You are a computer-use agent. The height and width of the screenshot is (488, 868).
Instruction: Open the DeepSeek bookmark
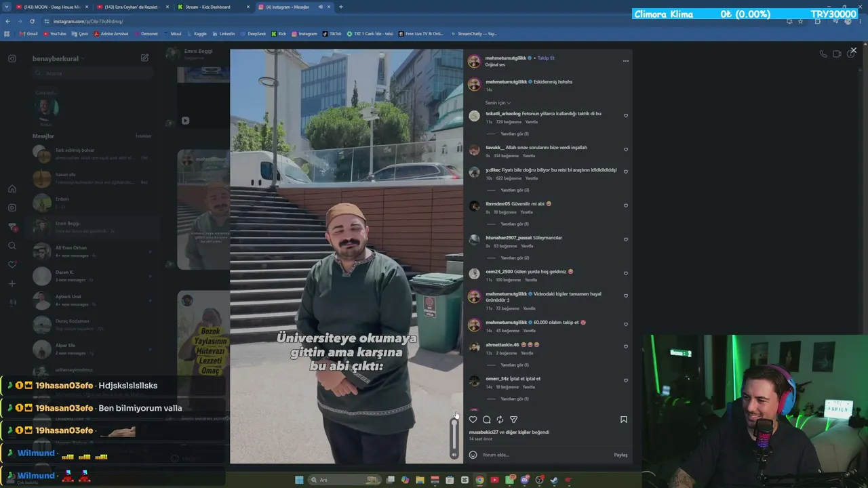pyautogui.click(x=253, y=33)
